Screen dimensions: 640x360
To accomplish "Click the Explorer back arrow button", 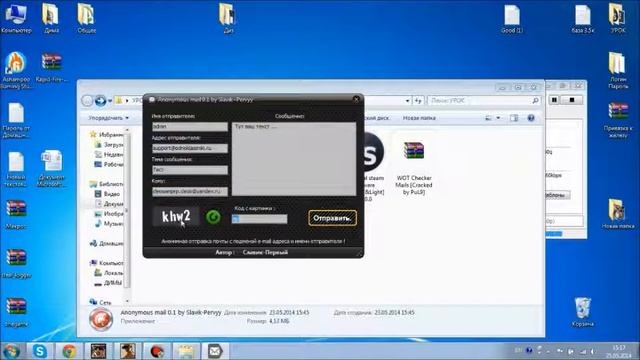I will coord(87,100).
